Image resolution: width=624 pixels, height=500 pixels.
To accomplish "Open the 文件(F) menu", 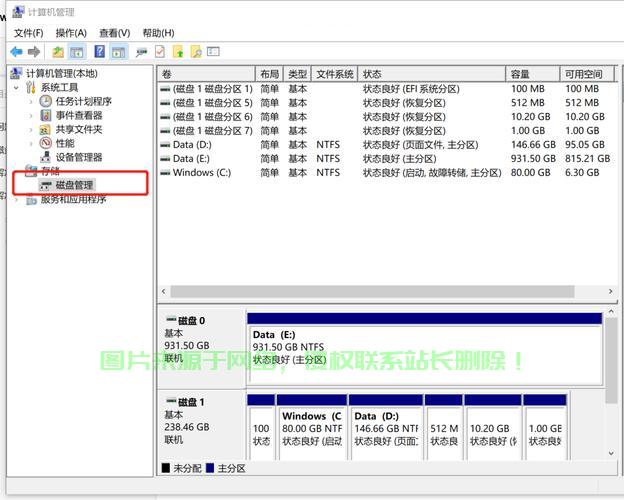I will [29, 33].
